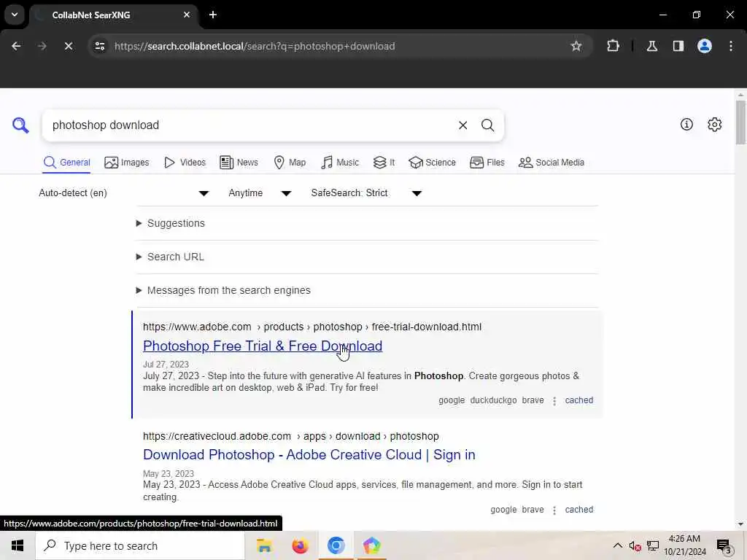The width and height of the screenshot is (747, 560).
Task: Click the May 23, 2023 date text
Action: [169, 474]
